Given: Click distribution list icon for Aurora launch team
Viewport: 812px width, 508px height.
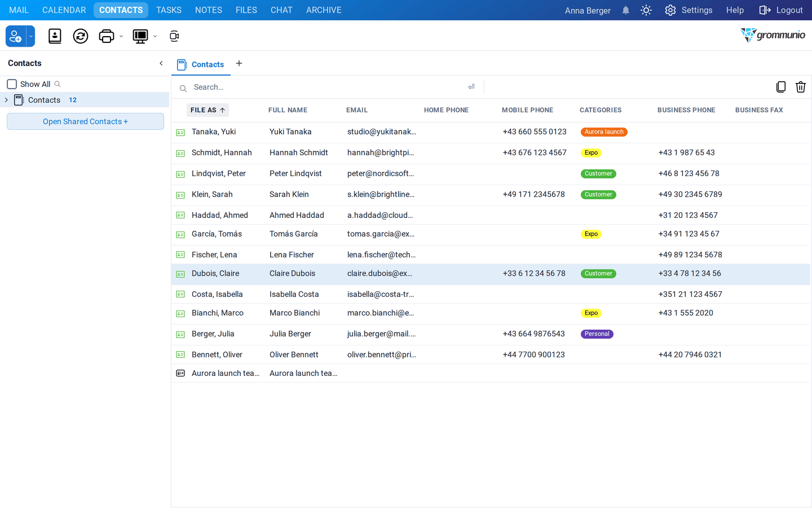Looking at the screenshot, I should tap(180, 374).
